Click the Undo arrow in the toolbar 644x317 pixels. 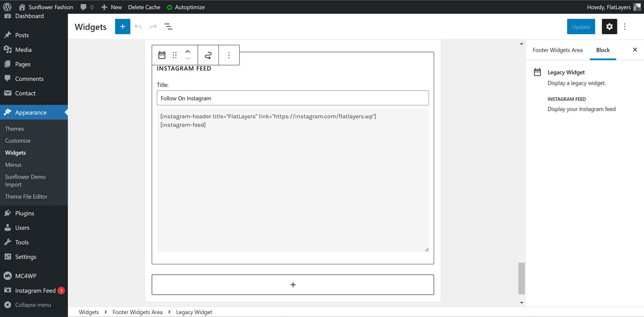tap(138, 27)
